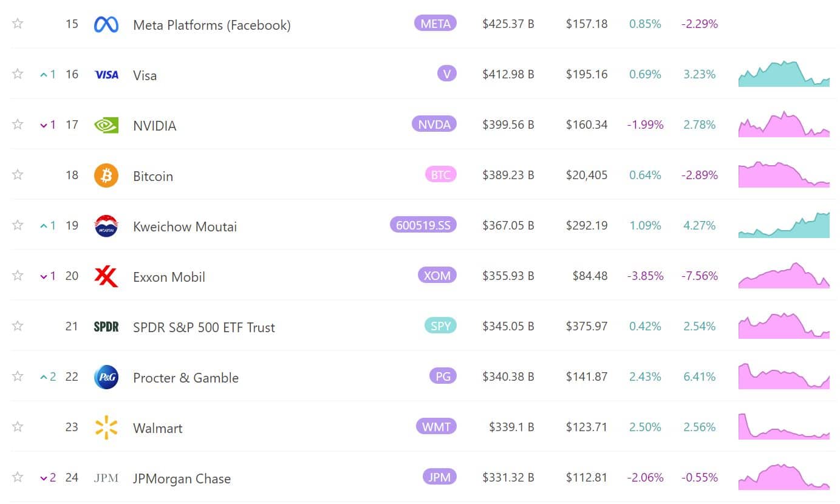Click the META ticker badge
840x504 pixels.
(x=435, y=24)
